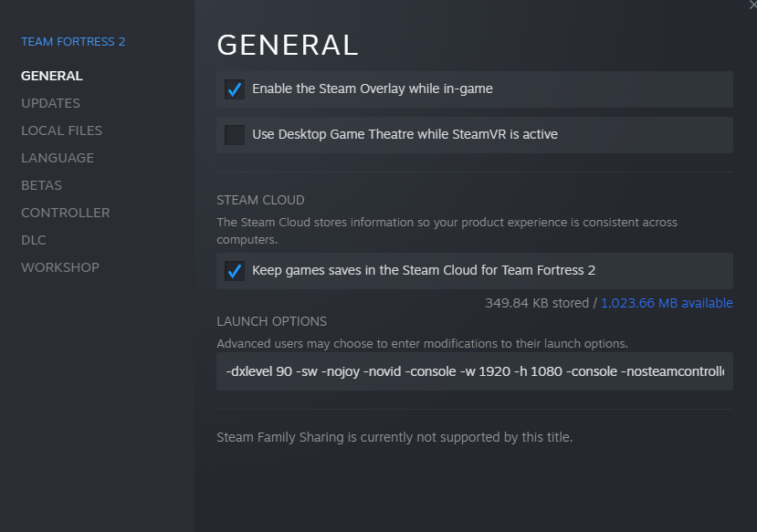Open the BETAS tab
The image size is (757, 532).
pos(41,185)
